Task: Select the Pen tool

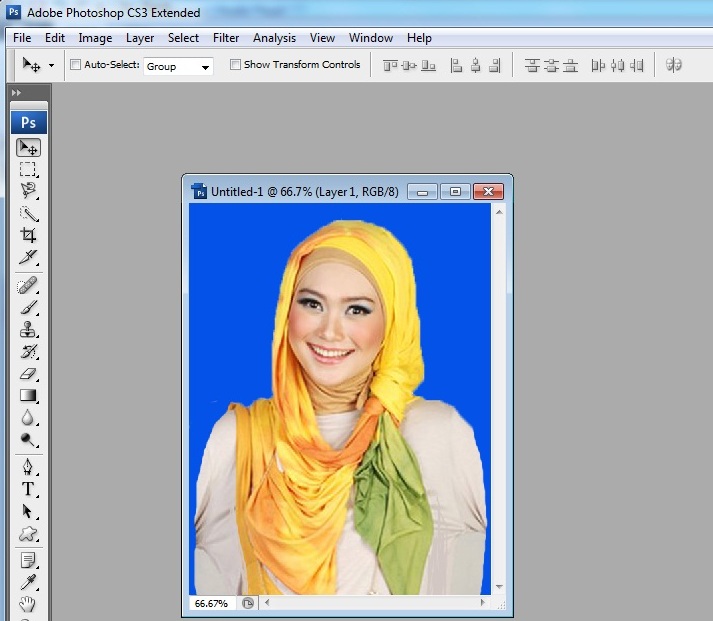Action: click(x=28, y=467)
